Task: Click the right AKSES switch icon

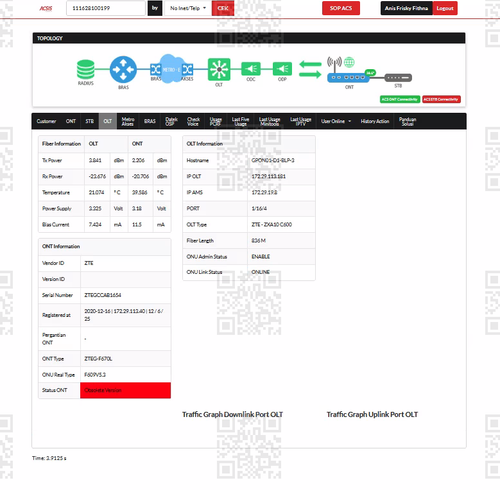Action: [x=188, y=69]
